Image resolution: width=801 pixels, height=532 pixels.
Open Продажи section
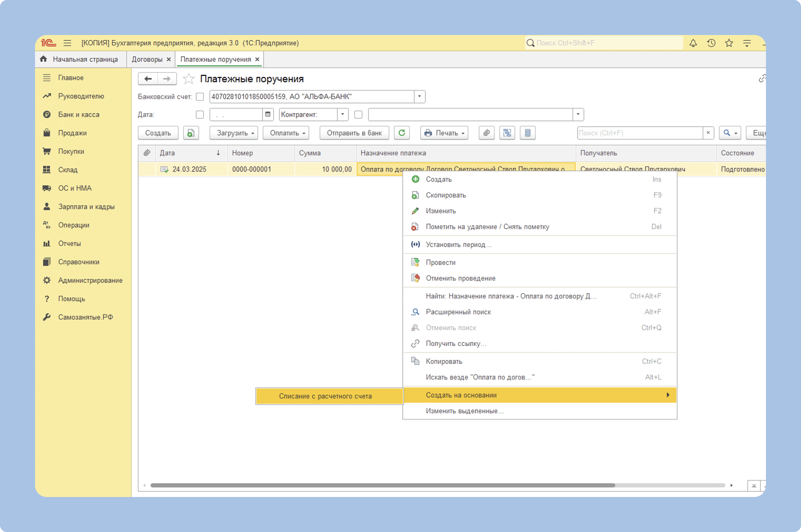pos(72,133)
